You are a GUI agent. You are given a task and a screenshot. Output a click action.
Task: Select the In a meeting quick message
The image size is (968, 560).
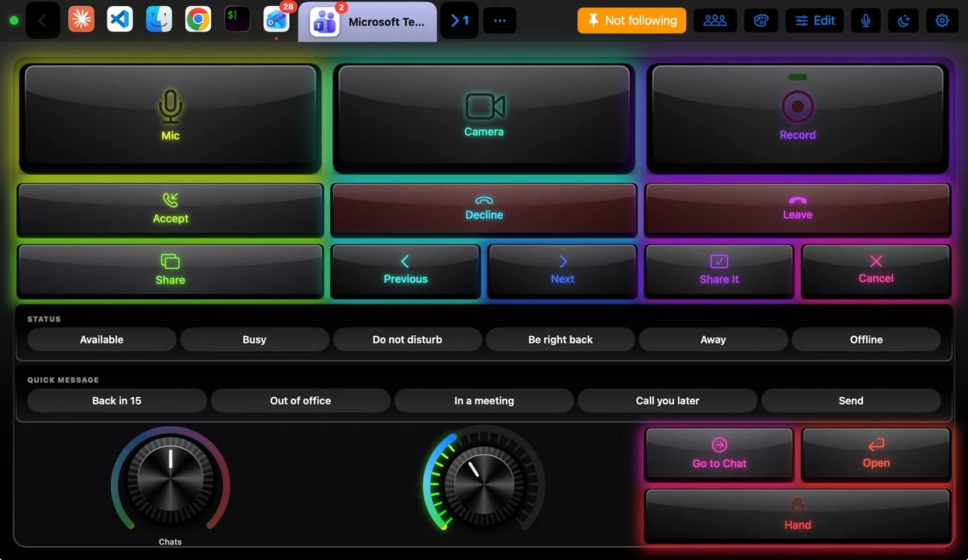(x=484, y=400)
